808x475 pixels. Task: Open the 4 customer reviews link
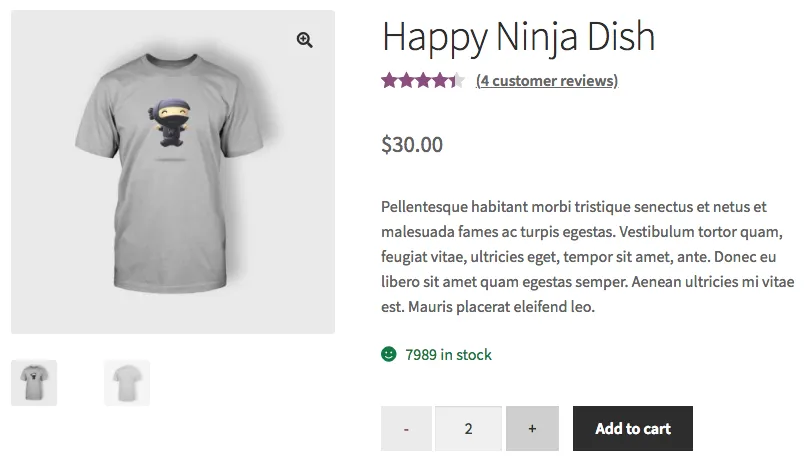[x=547, y=81]
